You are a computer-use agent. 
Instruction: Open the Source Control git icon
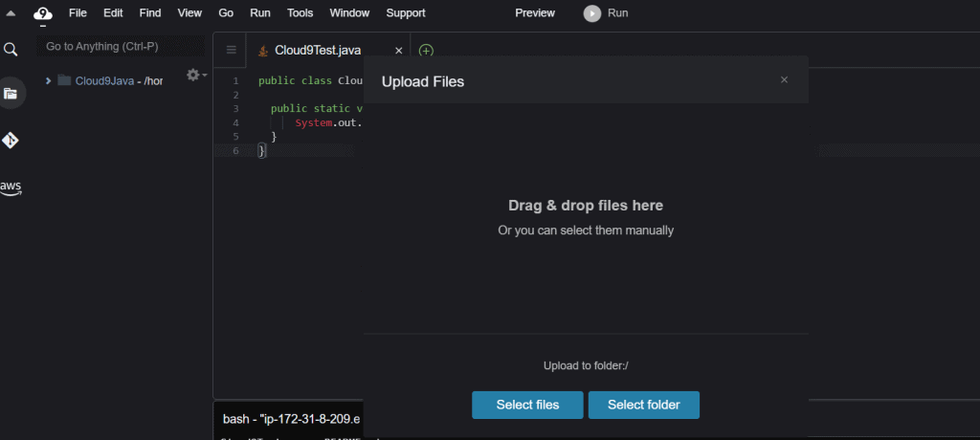coord(11,141)
